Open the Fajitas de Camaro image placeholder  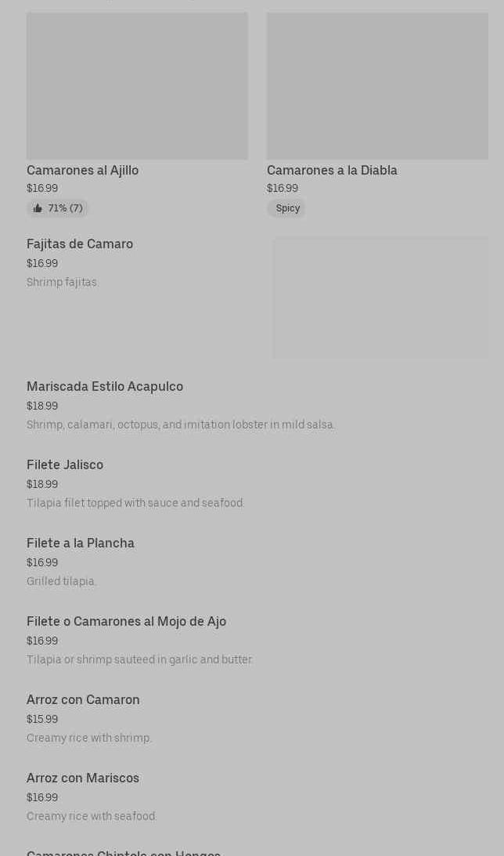[380, 298]
